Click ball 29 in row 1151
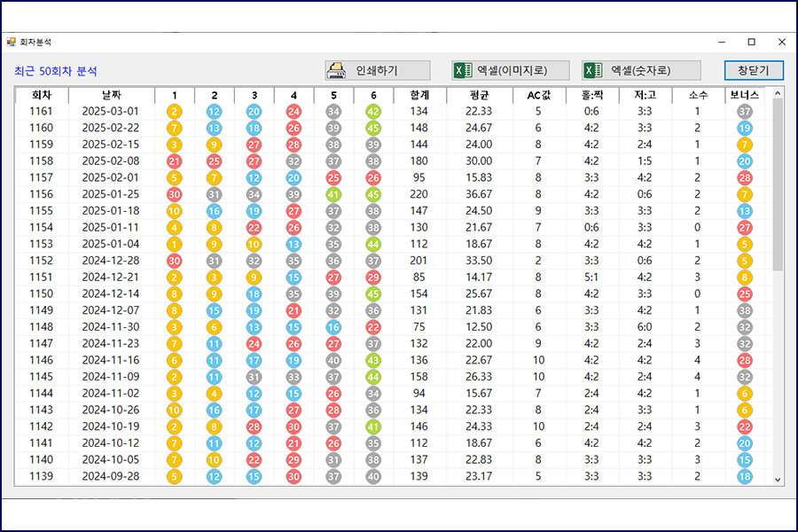This screenshot has width=798, height=532. [373, 278]
